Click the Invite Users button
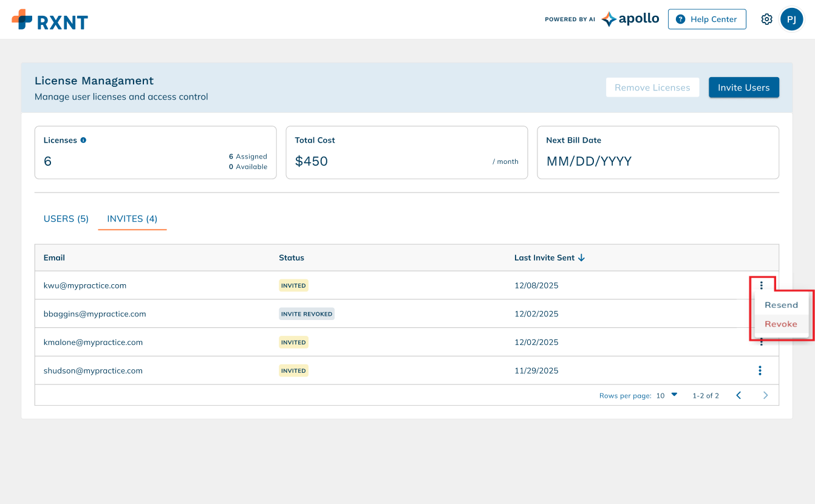 pos(743,87)
